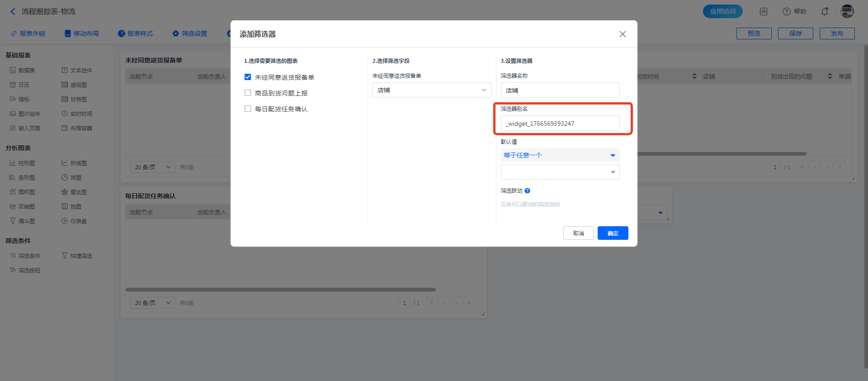
Task: Click the 筛选联动 question mark icon
Action: pos(527,191)
